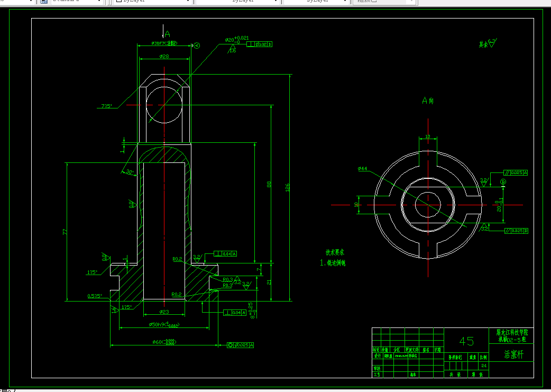The width and height of the screenshot is (551, 392).
Task: Select the '审核' cell in the title block
Action: (x=376, y=368)
